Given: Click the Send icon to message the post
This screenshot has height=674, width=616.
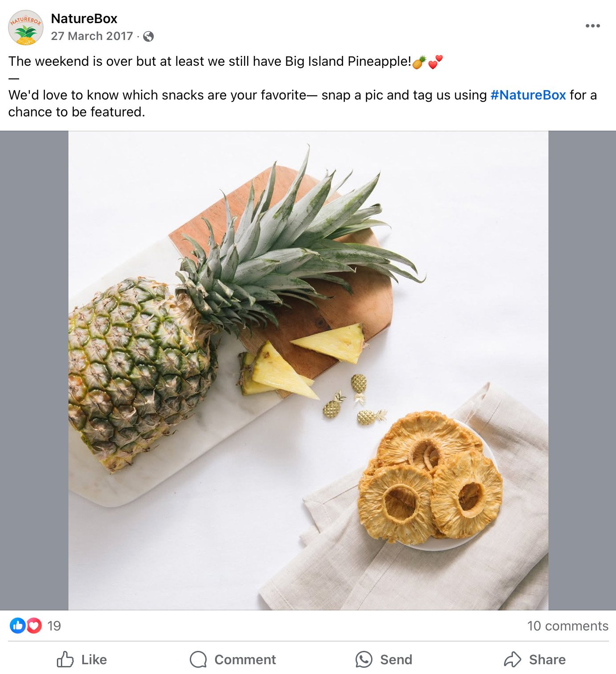Looking at the screenshot, I should 364,659.
